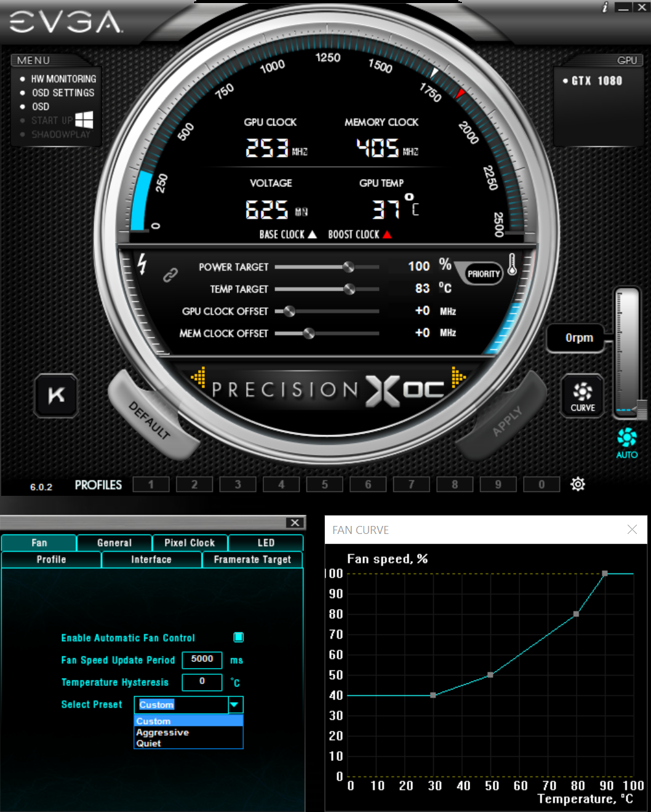Open the Framerate Target tab
The image size is (651, 812).
(x=252, y=559)
